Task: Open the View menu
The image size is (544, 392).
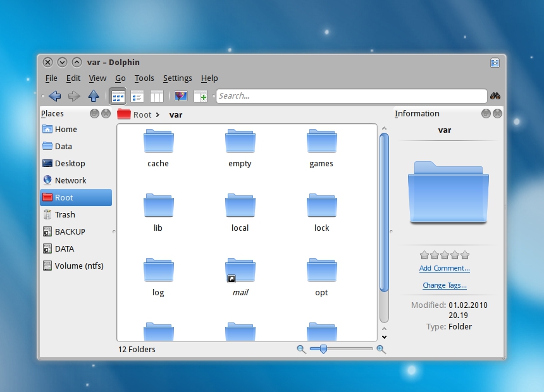Action: (97, 78)
